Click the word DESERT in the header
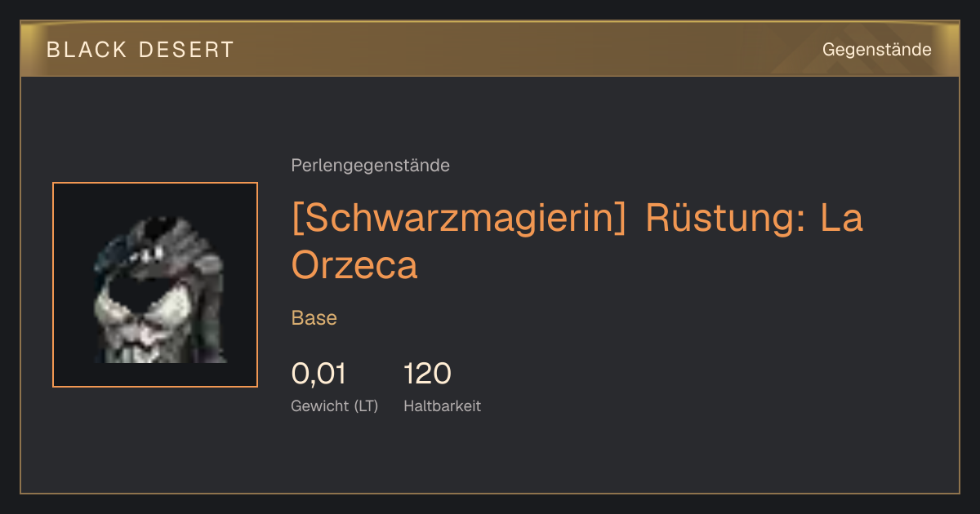 (187, 50)
